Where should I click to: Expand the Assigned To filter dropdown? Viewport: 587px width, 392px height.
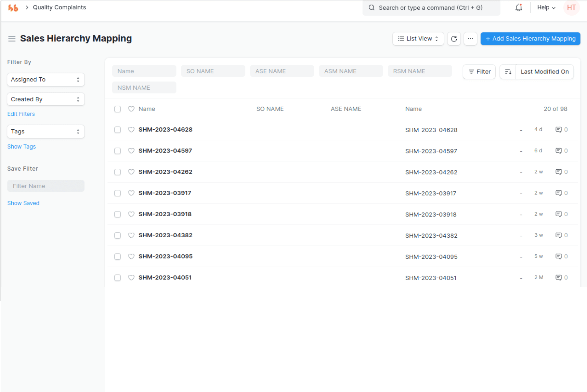tap(46, 80)
